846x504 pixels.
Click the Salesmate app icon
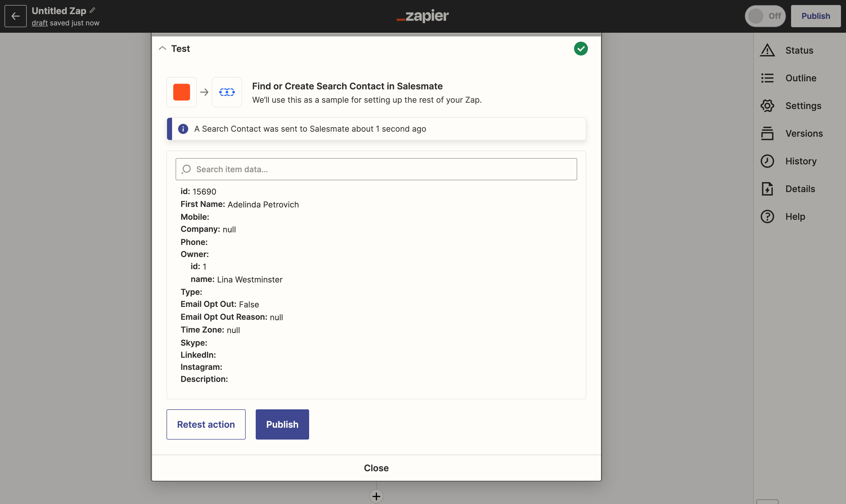pyautogui.click(x=227, y=92)
